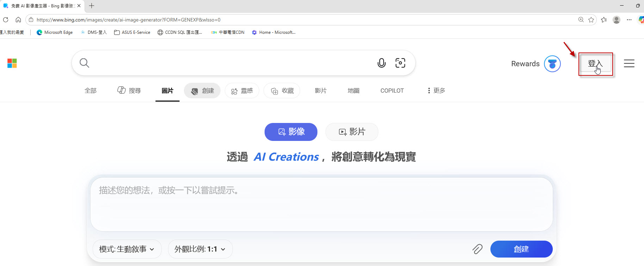Viewport: 644px width, 266px height.
Task: Open the COPILOT tab
Action: tap(392, 91)
